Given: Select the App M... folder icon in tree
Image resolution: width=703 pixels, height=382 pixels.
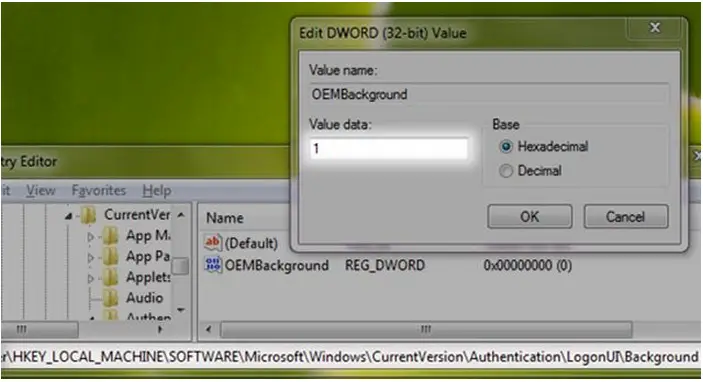Looking at the screenshot, I should pos(110,236).
